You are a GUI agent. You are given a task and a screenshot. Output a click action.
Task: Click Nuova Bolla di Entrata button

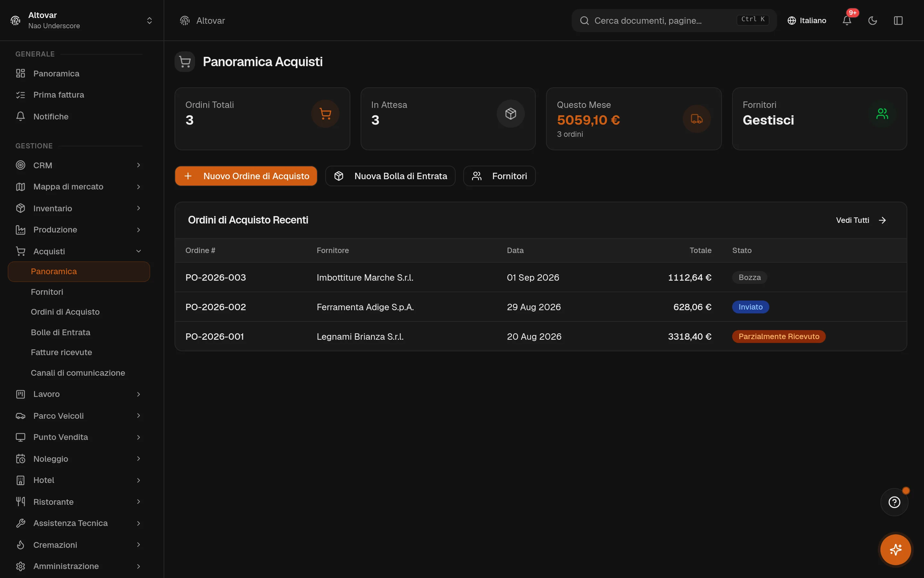tap(390, 176)
